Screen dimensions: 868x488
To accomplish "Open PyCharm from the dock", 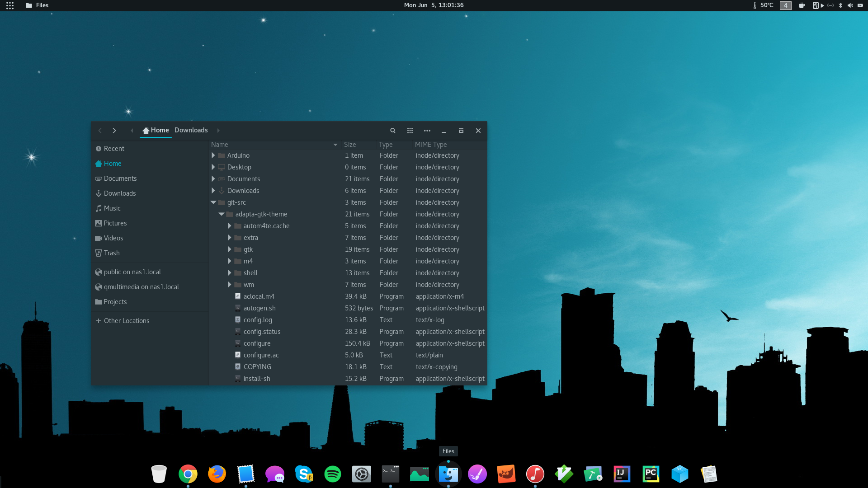I will pos(651,474).
